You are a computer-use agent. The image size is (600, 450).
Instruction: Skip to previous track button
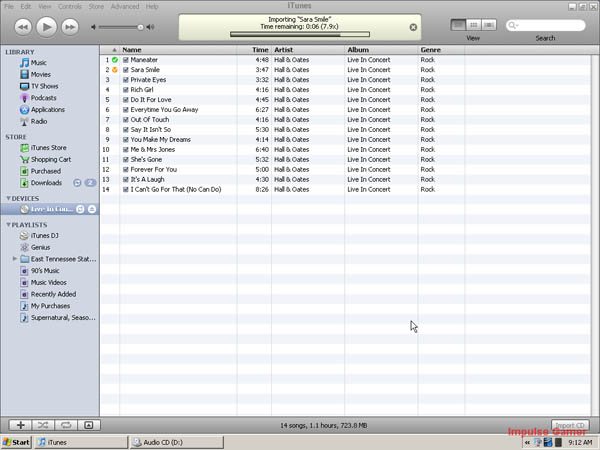coord(23,27)
